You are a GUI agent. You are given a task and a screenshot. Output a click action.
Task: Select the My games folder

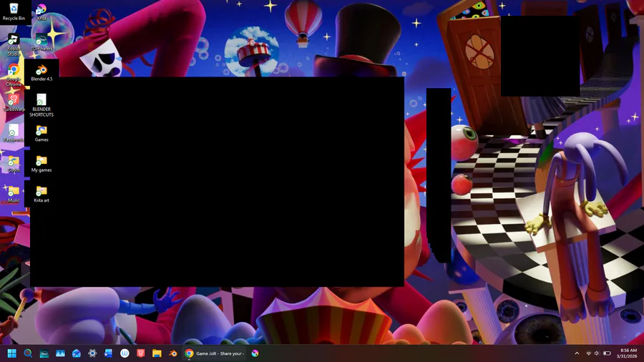42,164
